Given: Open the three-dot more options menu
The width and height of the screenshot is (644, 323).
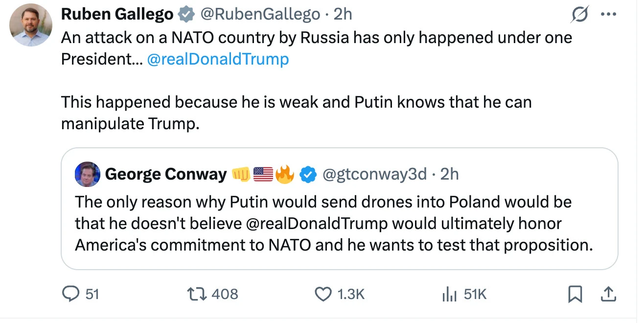Looking at the screenshot, I should click(608, 15).
